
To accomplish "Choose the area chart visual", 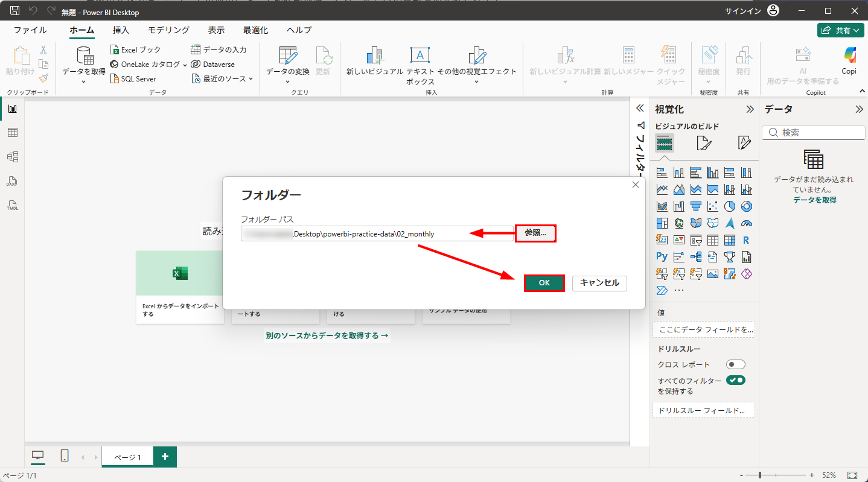I will point(678,189).
